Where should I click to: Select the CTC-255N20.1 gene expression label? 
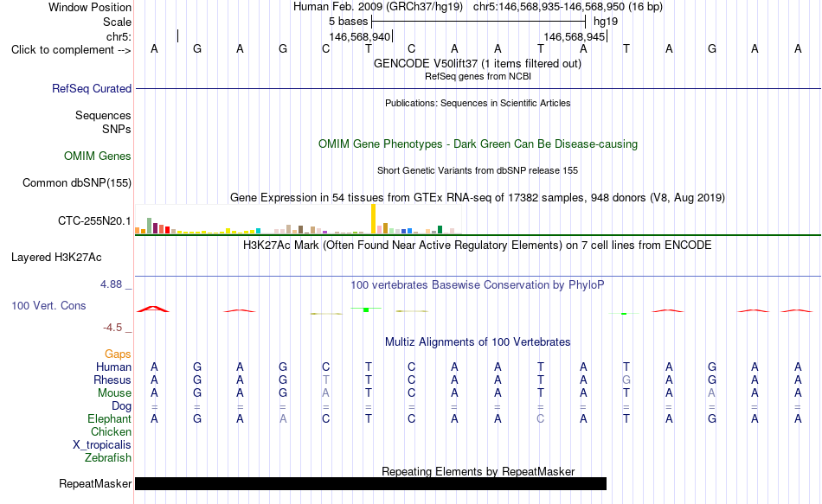click(94, 221)
